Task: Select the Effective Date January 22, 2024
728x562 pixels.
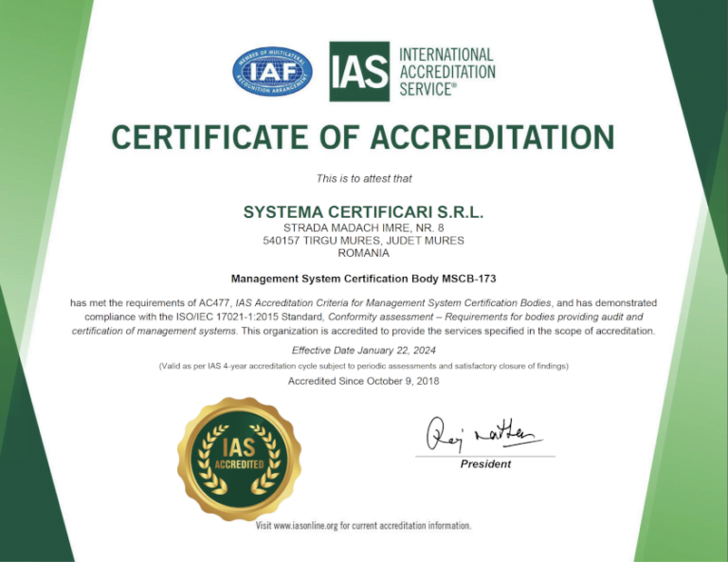Action: 363,351
